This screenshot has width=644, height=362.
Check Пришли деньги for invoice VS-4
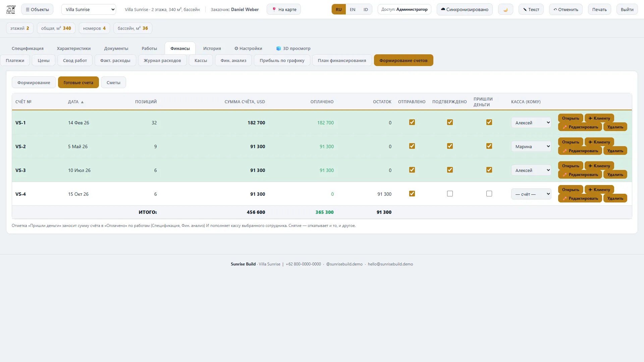pos(489,194)
